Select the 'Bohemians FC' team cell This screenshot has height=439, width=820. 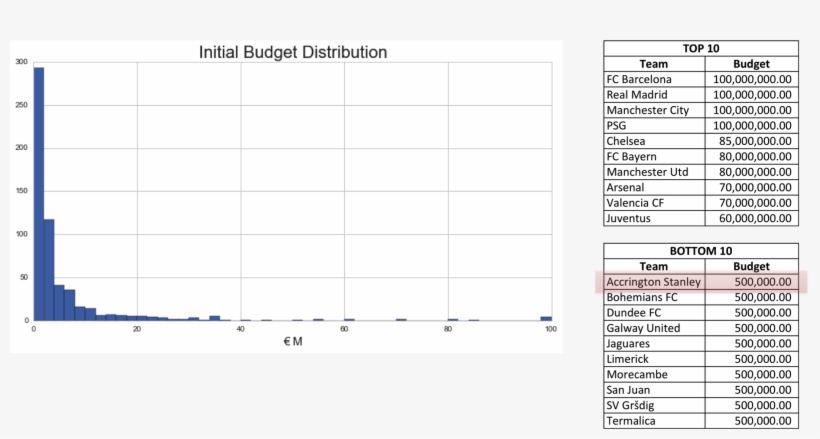tap(654, 297)
